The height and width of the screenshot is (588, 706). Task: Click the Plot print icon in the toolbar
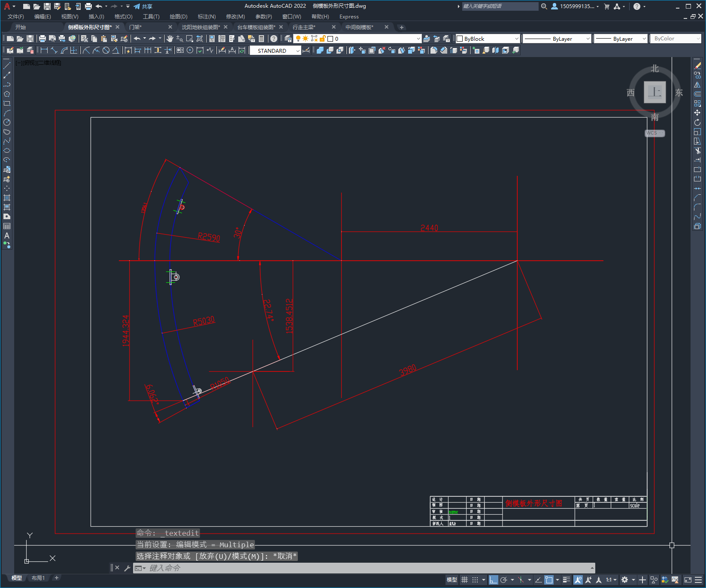point(42,39)
